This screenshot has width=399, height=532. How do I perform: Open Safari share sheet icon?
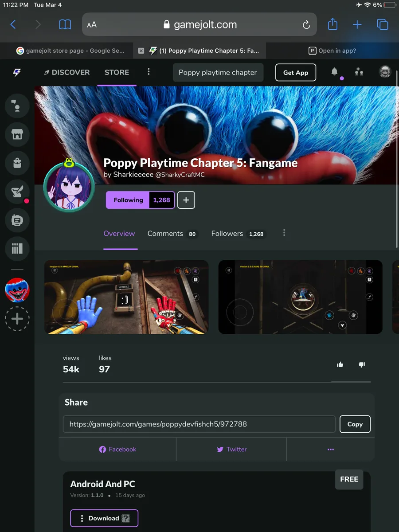tap(332, 24)
